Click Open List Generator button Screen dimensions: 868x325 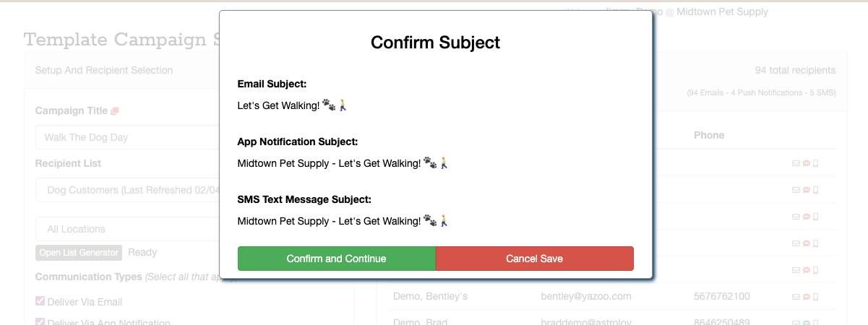click(79, 253)
